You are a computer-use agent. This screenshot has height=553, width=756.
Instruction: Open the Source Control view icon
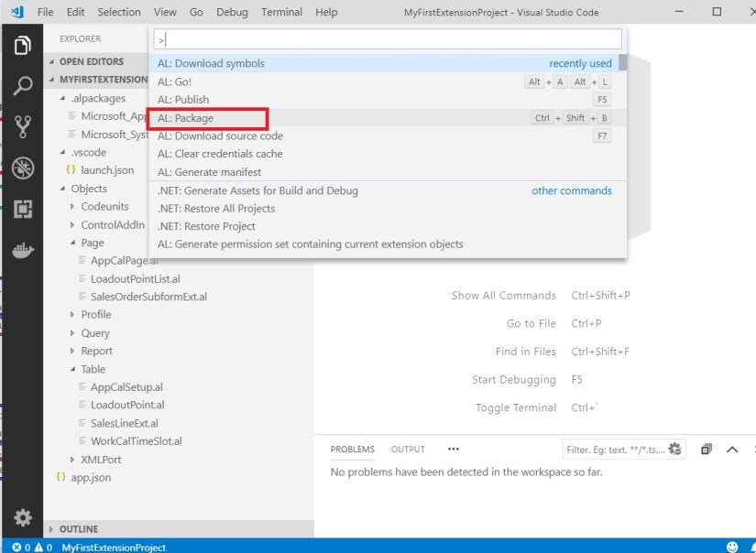point(23,126)
